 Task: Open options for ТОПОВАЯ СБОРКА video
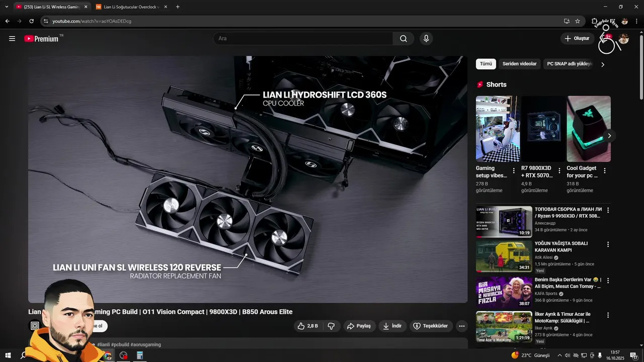click(x=608, y=210)
